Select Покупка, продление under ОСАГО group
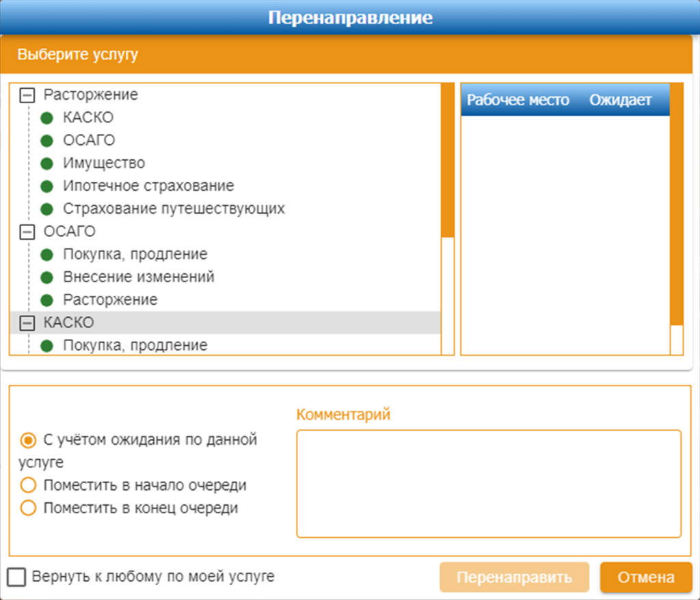Viewport: 700px width, 600px height. click(135, 254)
